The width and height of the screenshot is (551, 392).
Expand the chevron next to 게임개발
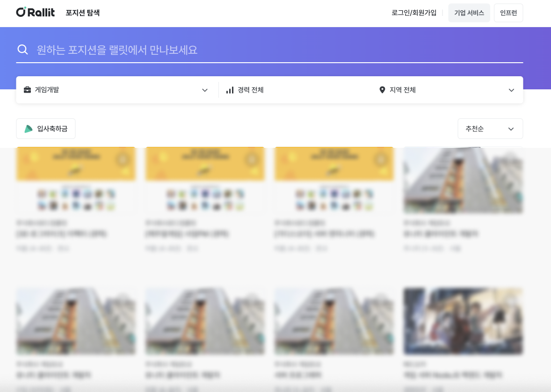coord(205,90)
